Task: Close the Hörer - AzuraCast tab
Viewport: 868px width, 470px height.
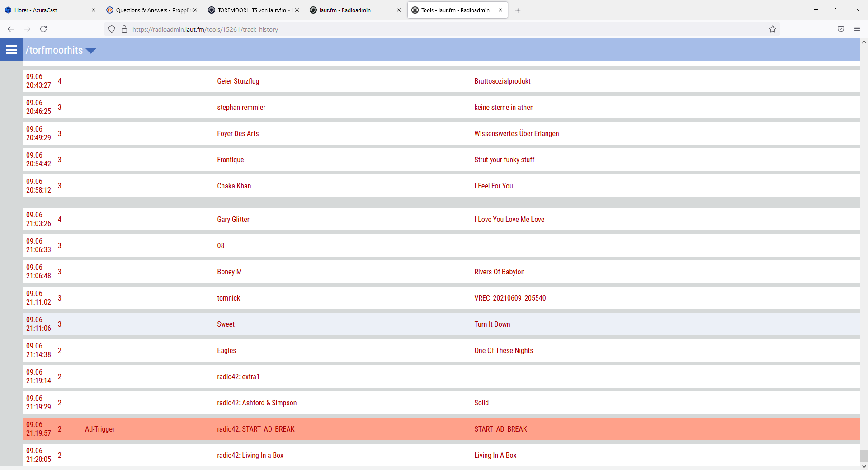Action: [x=94, y=10]
